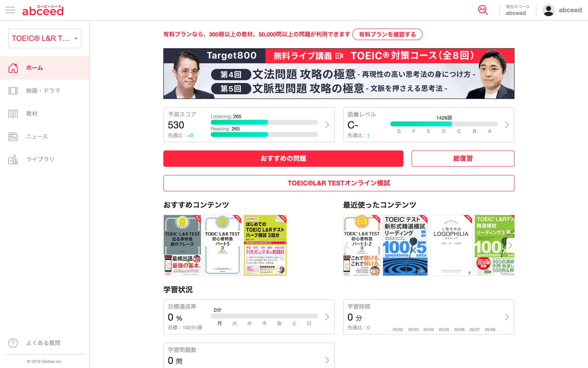588x368 pixels.
Task: Click the abceed username at top right
Action: pos(570,10)
